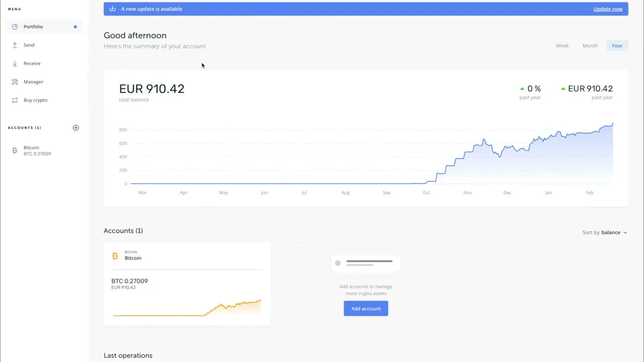644x362 pixels.
Task: Open the ACCOUNTS (1) section label
Action: (24, 127)
